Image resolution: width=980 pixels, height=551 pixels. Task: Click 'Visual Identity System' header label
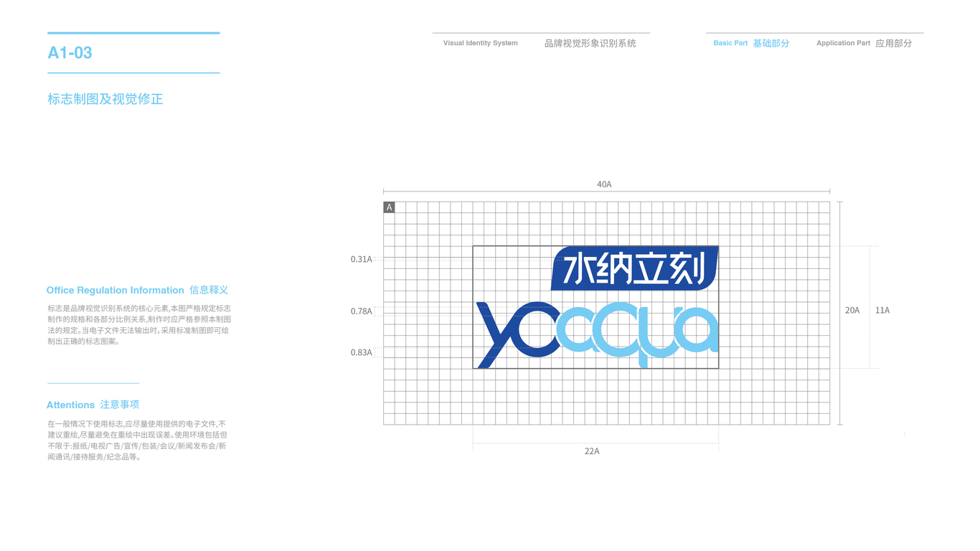(x=480, y=43)
